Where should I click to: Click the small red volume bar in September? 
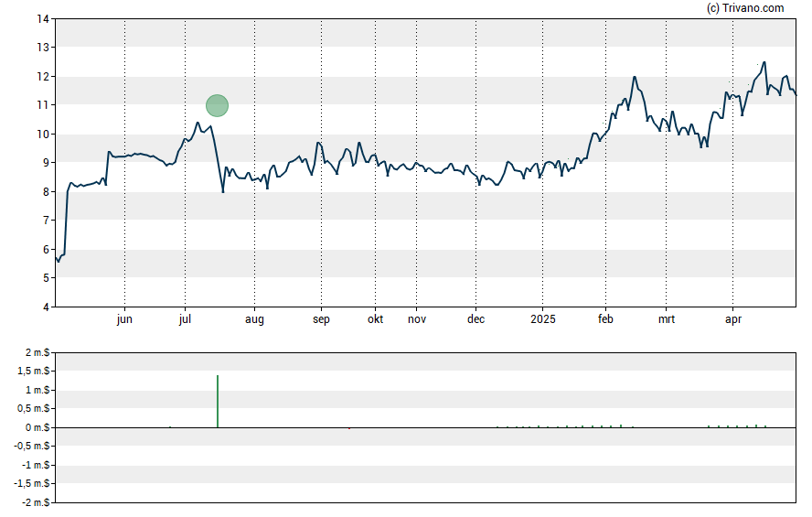(349, 428)
